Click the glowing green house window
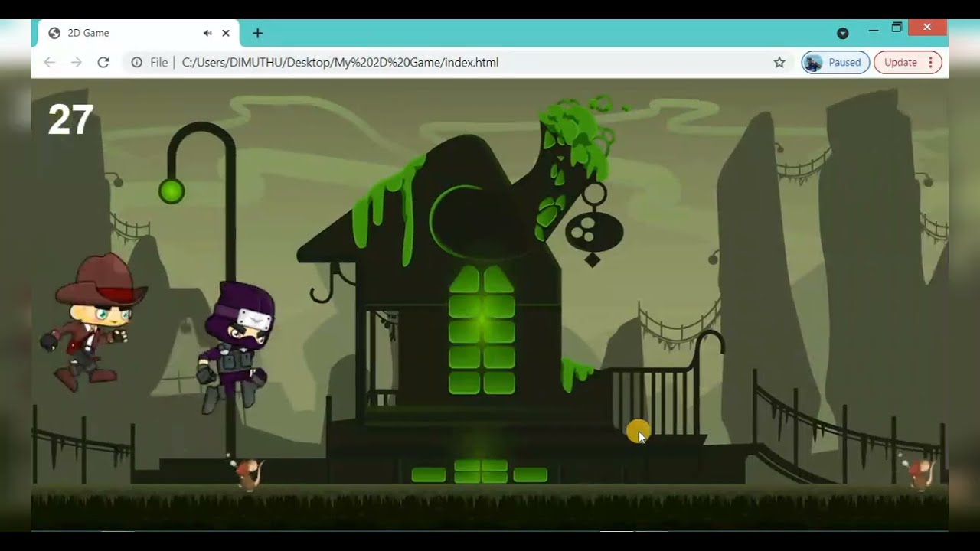This screenshot has height=551, width=980. [482, 331]
